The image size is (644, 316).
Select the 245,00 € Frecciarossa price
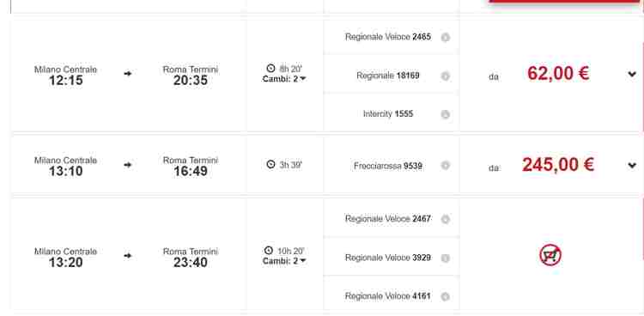point(558,165)
